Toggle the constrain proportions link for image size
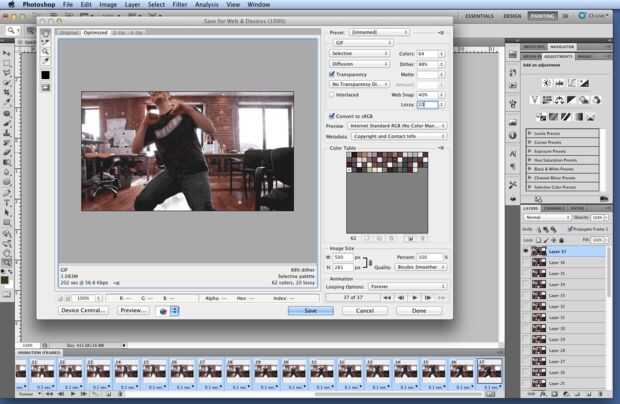This screenshot has width=620, height=404. tap(367, 262)
